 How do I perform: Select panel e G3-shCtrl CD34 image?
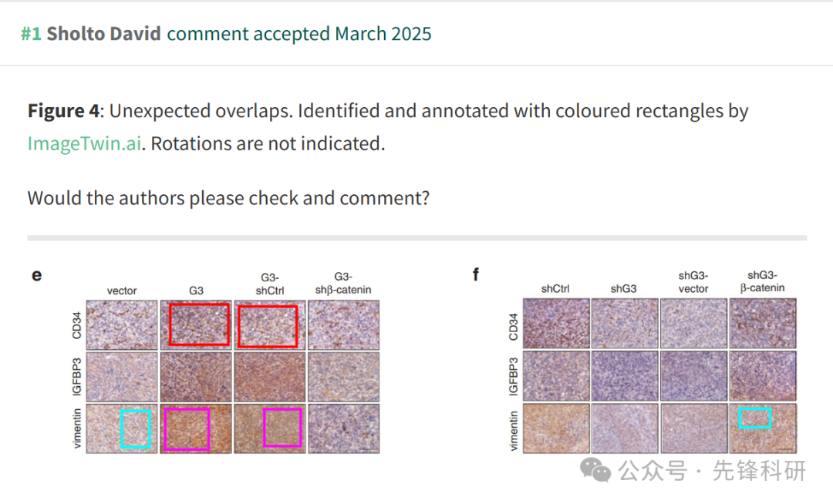click(x=270, y=325)
